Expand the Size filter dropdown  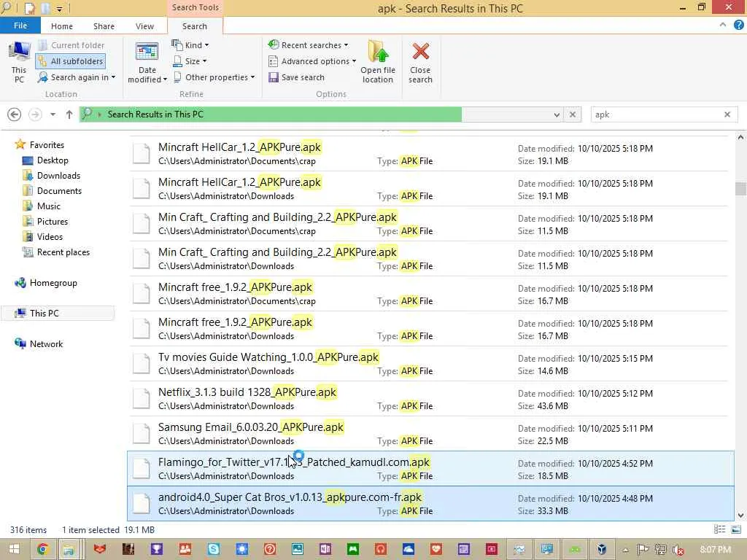[x=190, y=61]
